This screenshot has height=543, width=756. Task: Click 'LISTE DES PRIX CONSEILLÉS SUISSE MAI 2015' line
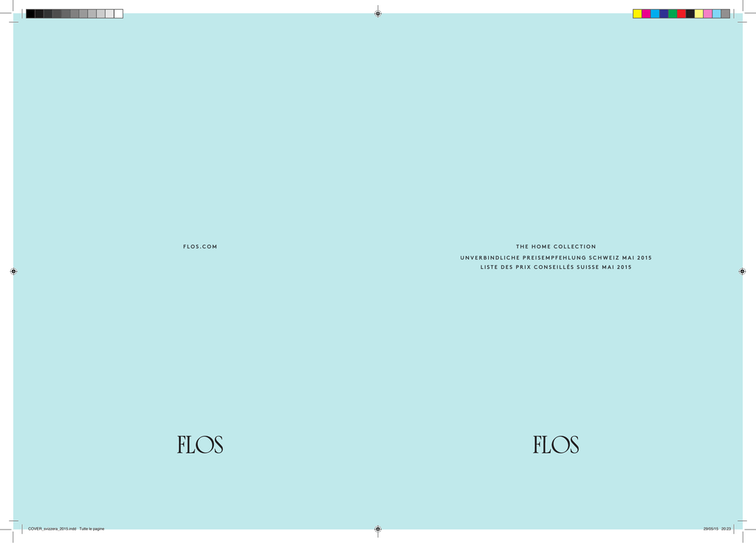tap(556, 267)
